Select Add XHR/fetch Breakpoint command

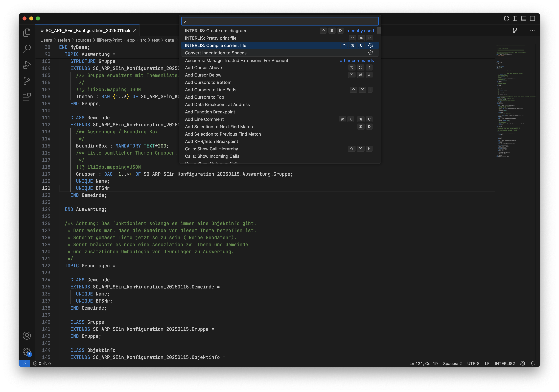280,141
